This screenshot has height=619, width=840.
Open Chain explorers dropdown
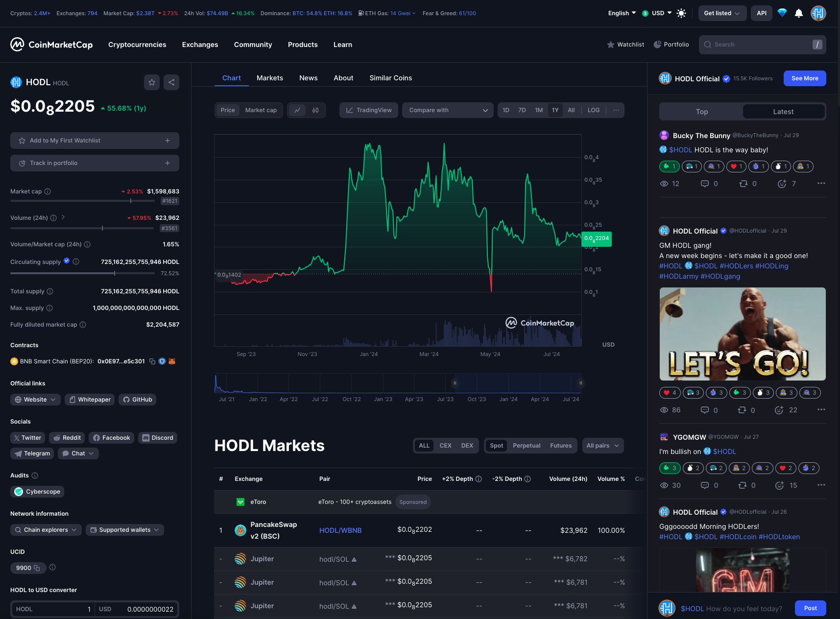[46, 530]
